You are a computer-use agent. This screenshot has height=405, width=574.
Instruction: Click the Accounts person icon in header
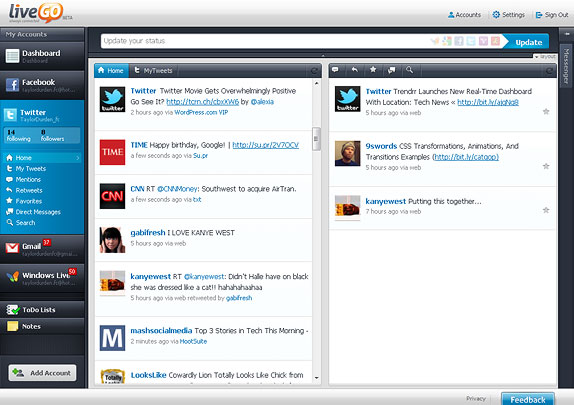[x=451, y=15]
